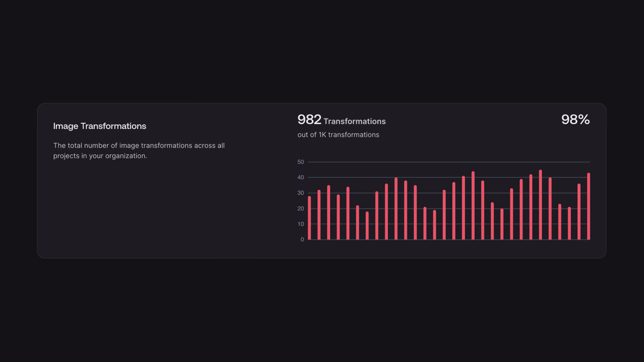Click the bold Transformations label beside 982

(355, 121)
